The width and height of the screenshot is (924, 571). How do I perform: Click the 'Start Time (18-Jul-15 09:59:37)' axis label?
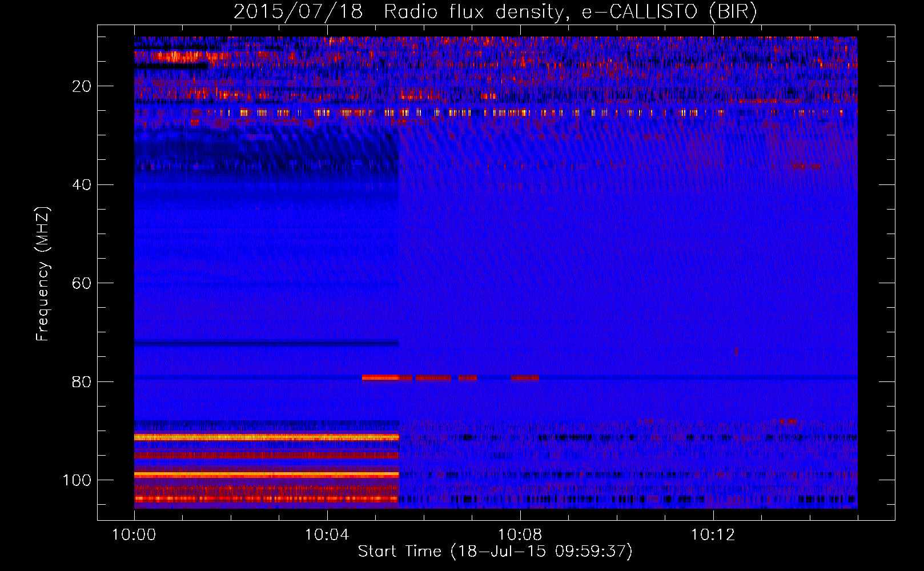(x=495, y=552)
